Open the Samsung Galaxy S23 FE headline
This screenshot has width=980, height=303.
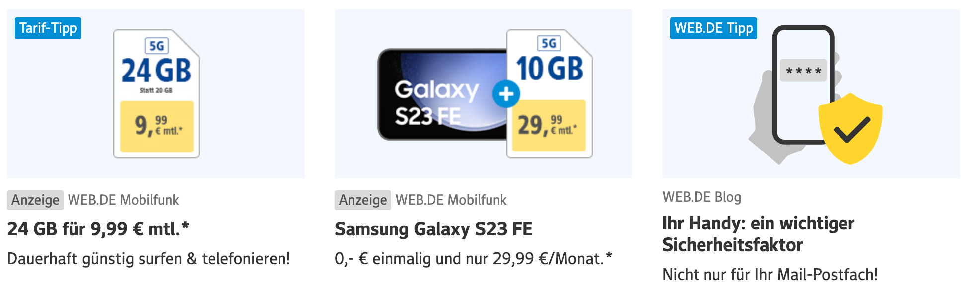433,229
